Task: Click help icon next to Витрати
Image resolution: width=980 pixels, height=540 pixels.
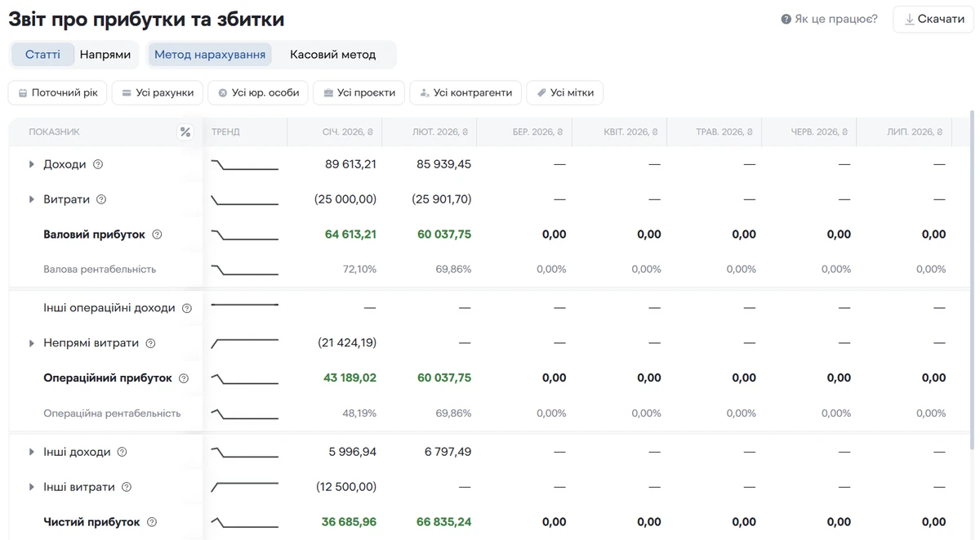Action: 101,199
